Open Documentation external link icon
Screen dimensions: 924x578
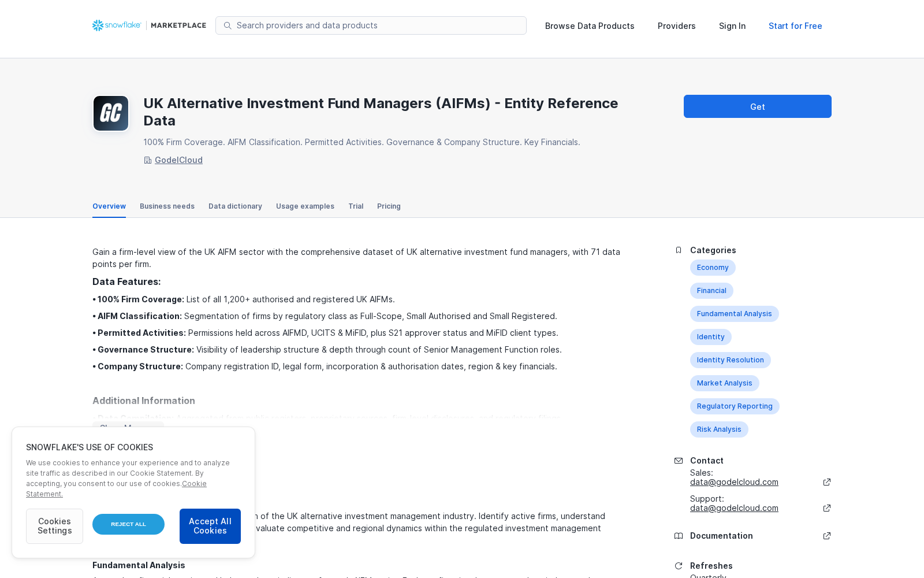pyautogui.click(x=827, y=536)
